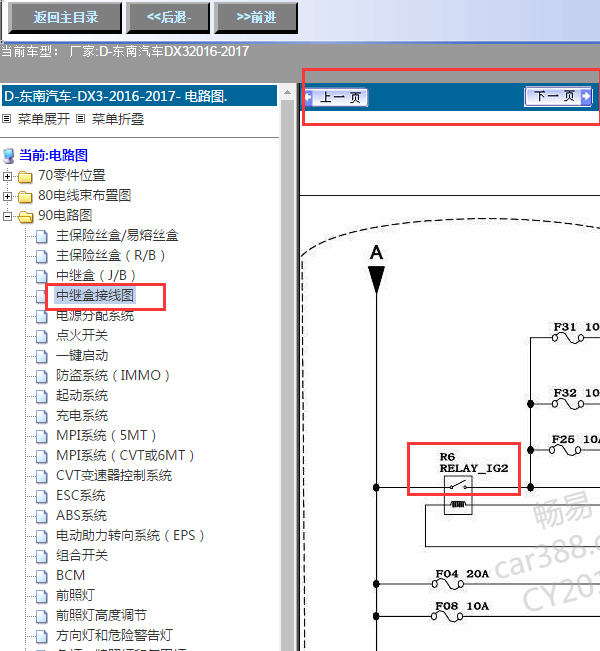Open 主保险丝盒/易熔丝盒 diagram

tap(117, 235)
